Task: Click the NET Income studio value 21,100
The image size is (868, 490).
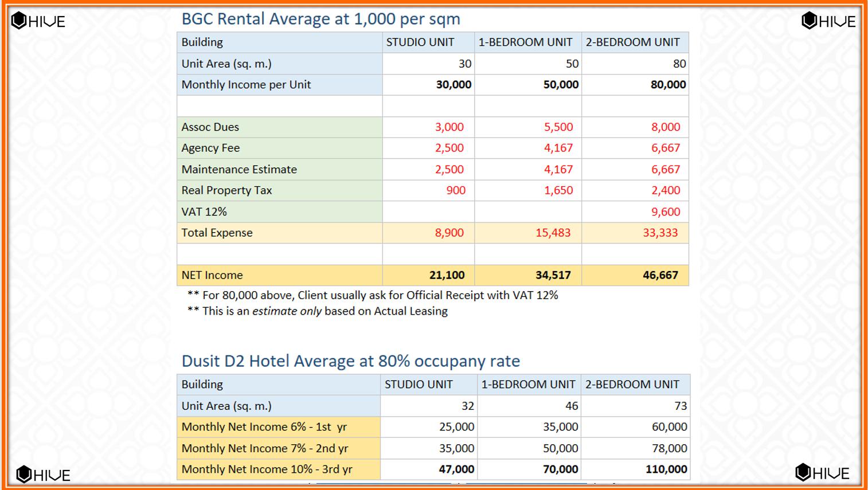Action: 447,275
